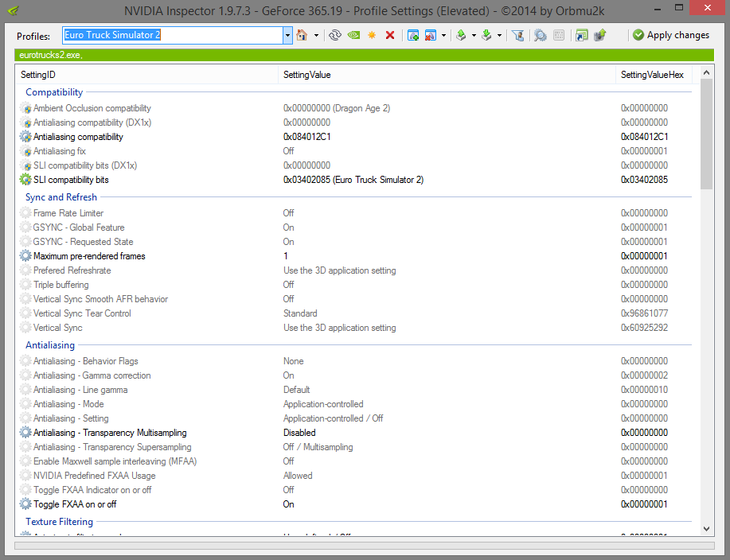Open the dropdown arrow beside the home icon

316,35
